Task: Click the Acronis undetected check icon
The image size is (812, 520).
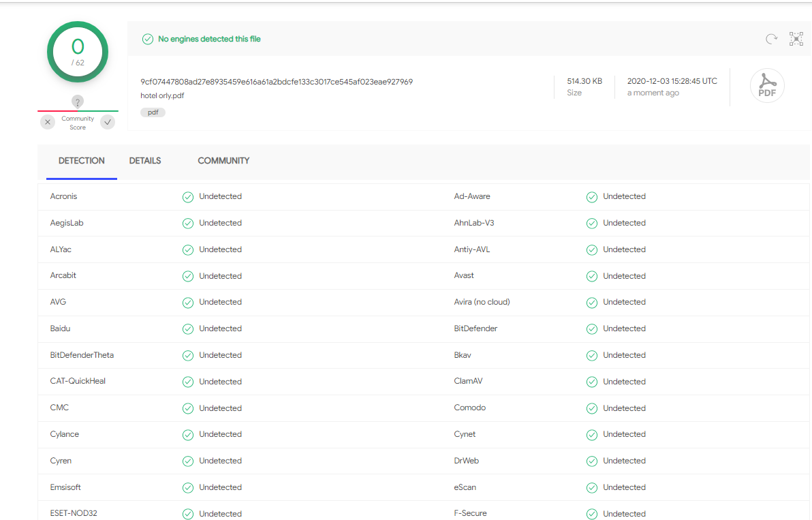Action: [188, 197]
